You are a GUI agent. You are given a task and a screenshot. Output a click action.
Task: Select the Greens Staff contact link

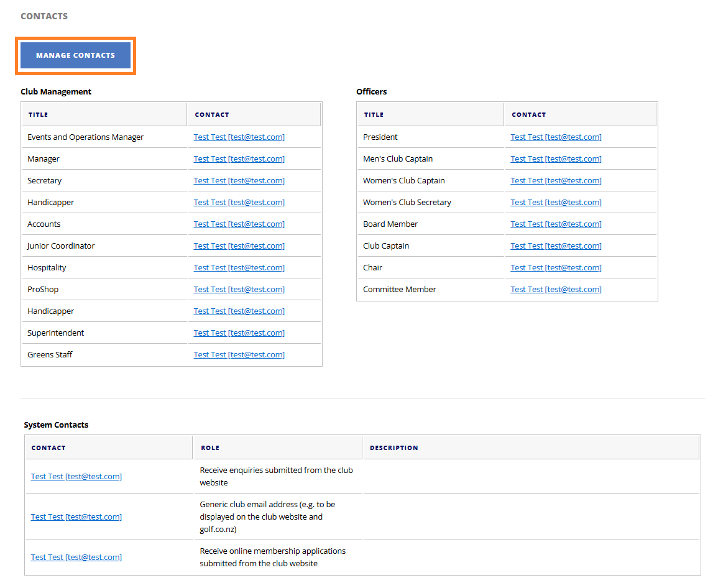(239, 354)
